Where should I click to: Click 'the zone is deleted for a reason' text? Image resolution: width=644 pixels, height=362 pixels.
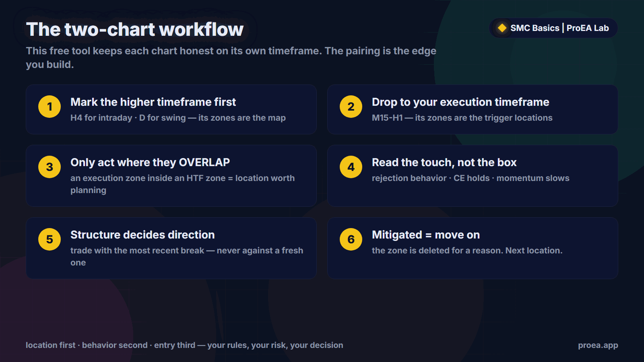click(467, 251)
